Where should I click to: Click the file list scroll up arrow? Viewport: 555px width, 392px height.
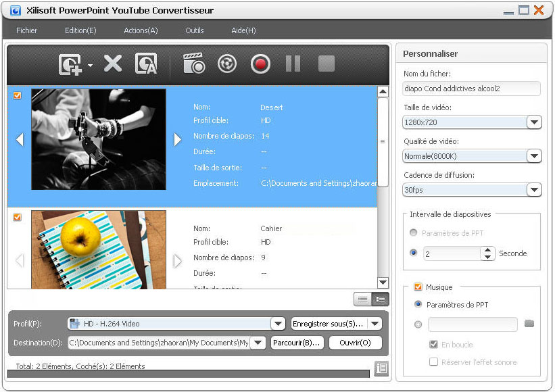point(383,92)
